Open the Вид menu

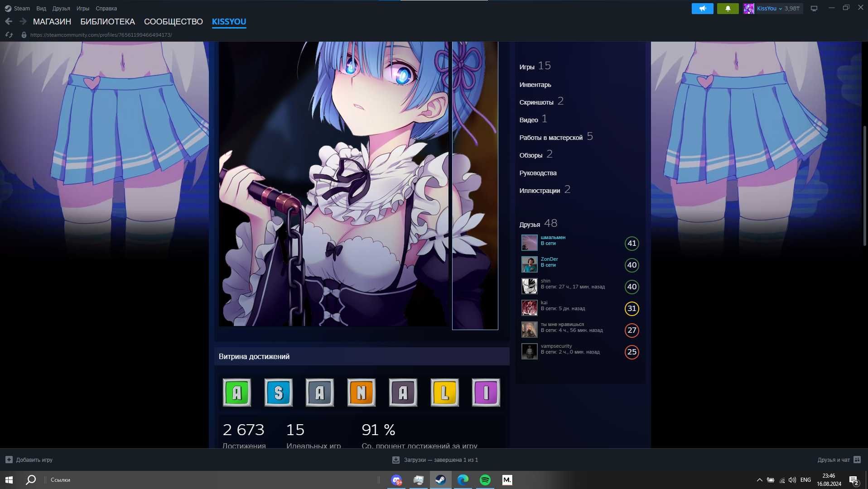click(x=41, y=9)
